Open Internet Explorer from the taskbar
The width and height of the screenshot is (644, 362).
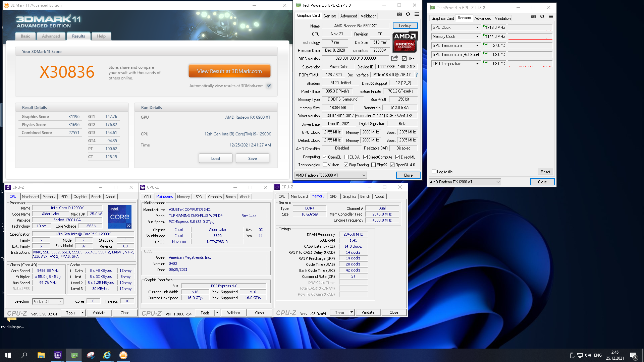coord(107,355)
